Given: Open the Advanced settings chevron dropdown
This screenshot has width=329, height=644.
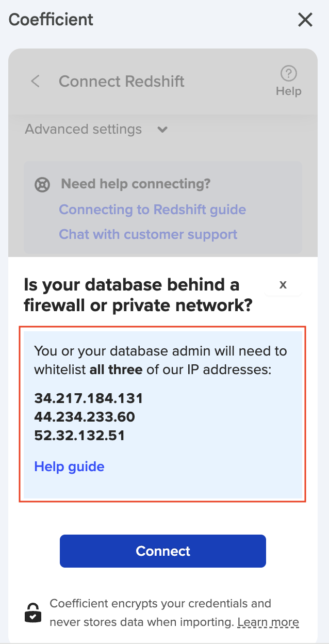Looking at the screenshot, I should (x=162, y=130).
